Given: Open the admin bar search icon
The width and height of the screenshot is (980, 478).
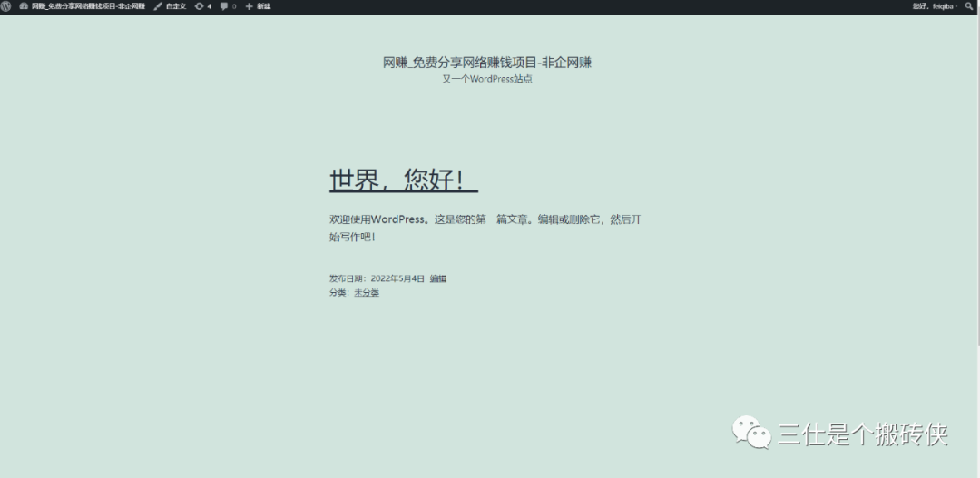Looking at the screenshot, I should pos(969,6).
